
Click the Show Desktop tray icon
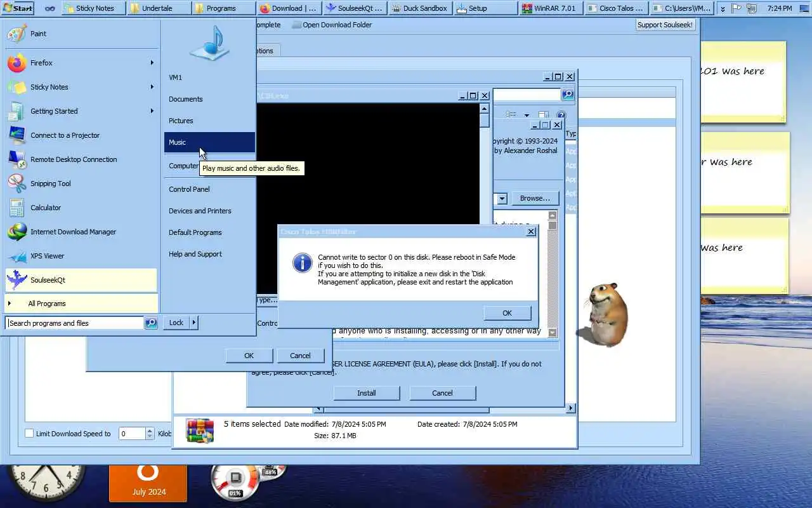(x=806, y=8)
